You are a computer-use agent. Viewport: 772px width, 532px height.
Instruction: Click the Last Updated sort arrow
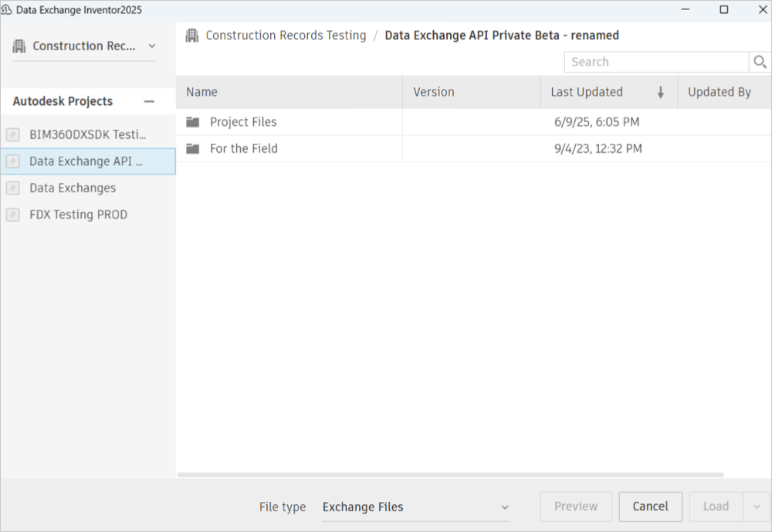click(x=661, y=92)
